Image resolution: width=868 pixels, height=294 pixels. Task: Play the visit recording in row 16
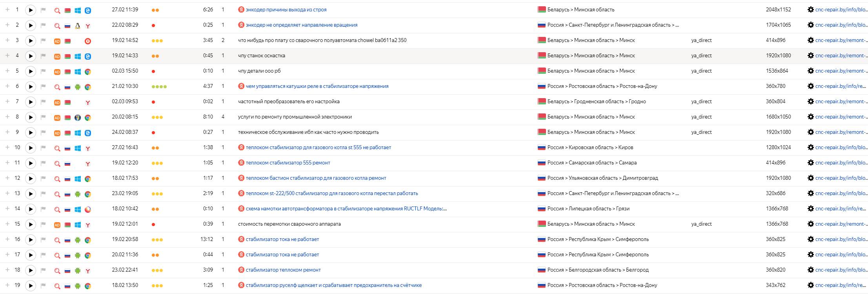[x=31, y=240]
